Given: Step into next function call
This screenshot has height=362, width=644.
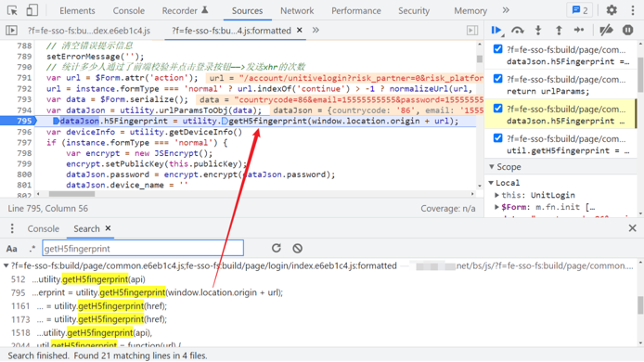Looking at the screenshot, I should 538,31.
